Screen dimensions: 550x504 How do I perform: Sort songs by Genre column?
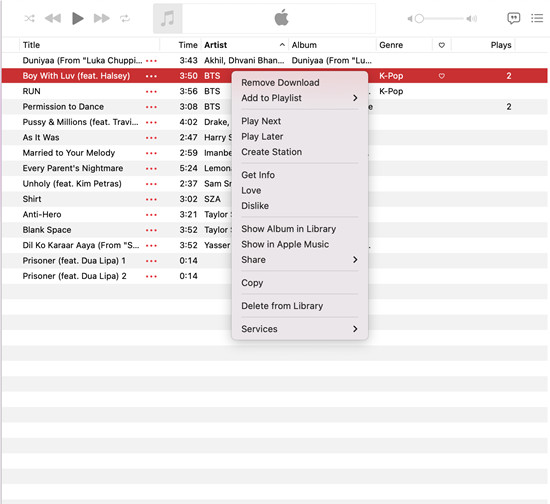point(391,45)
